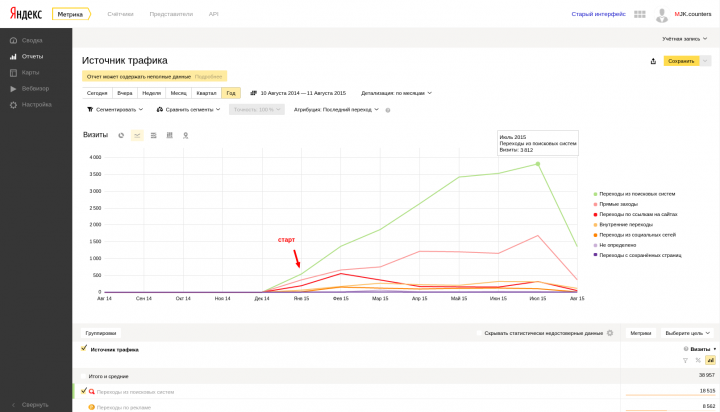The image size is (720, 412).
Task: Open the Карты maps icon in sidebar
Action: 13,73
